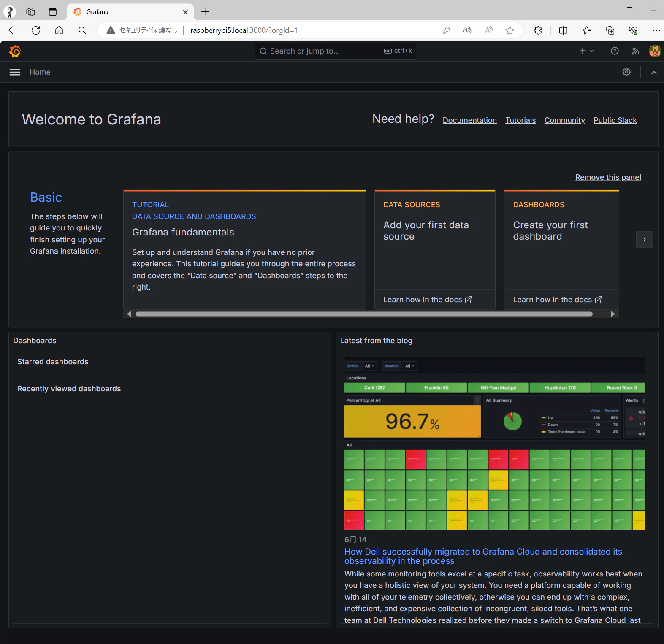Open dashboard settings gear icon
This screenshot has width=664, height=644.
pyautogui.click(x=626, y=72)
